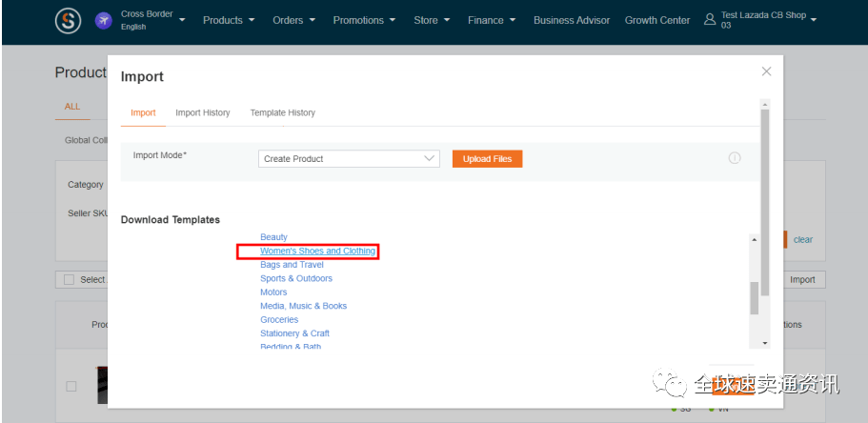Image resolution: width=868 pixels, height=423 pixels.
Task: Download the Sports & Outdoors template
Action: click(x=296, y=279)
